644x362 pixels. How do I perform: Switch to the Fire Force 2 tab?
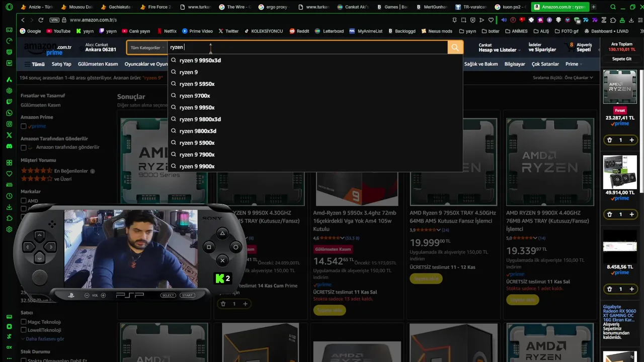point(156,7)
